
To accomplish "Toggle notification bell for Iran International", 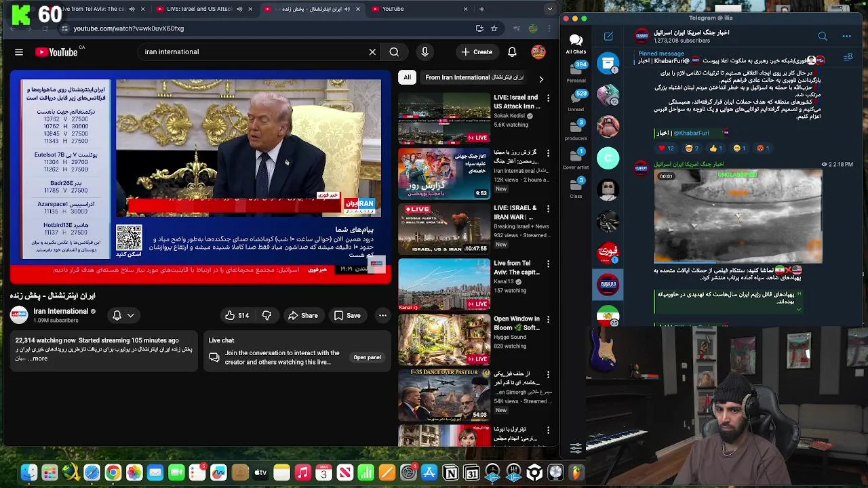I will 117,315.
